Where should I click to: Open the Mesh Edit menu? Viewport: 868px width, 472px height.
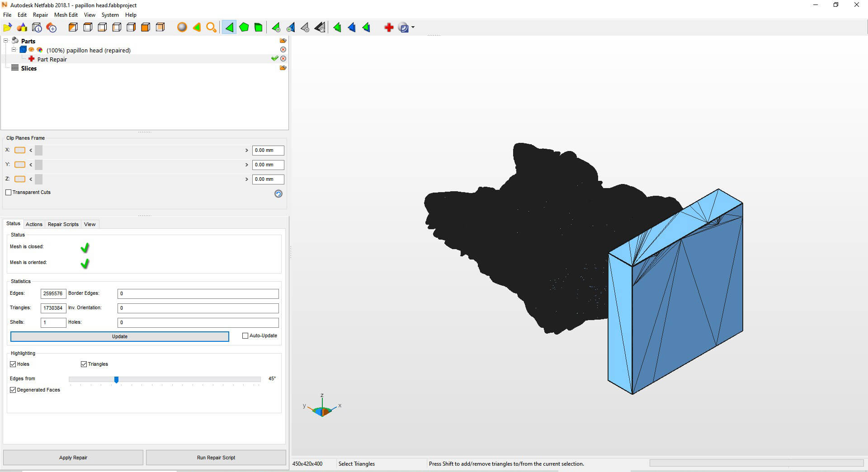tap(66, 15)
